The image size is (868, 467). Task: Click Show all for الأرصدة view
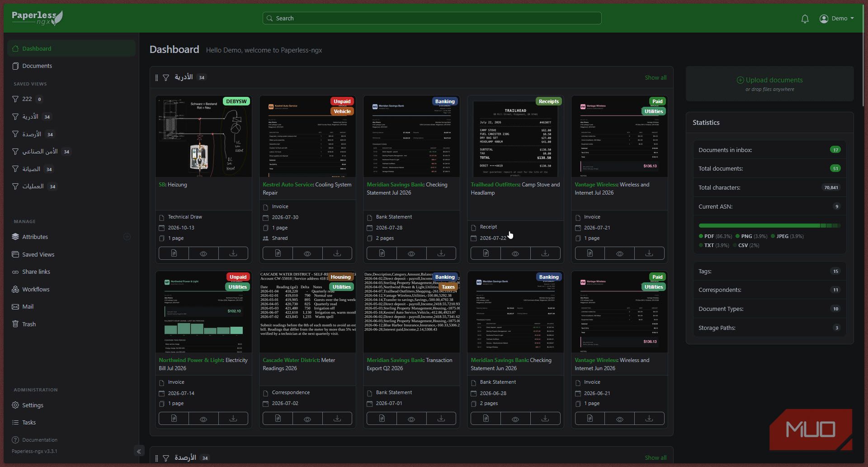[656, 457]
